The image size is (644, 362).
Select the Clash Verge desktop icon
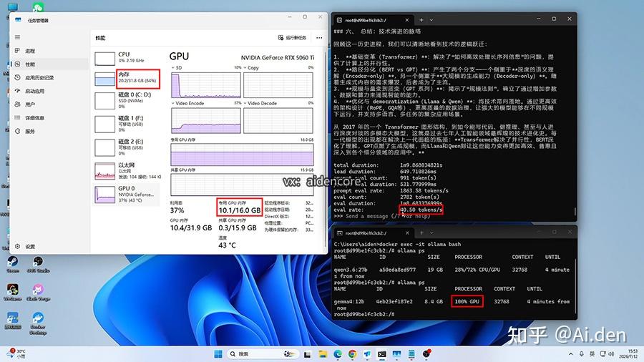pyautogui.click(x=38, y=293)
